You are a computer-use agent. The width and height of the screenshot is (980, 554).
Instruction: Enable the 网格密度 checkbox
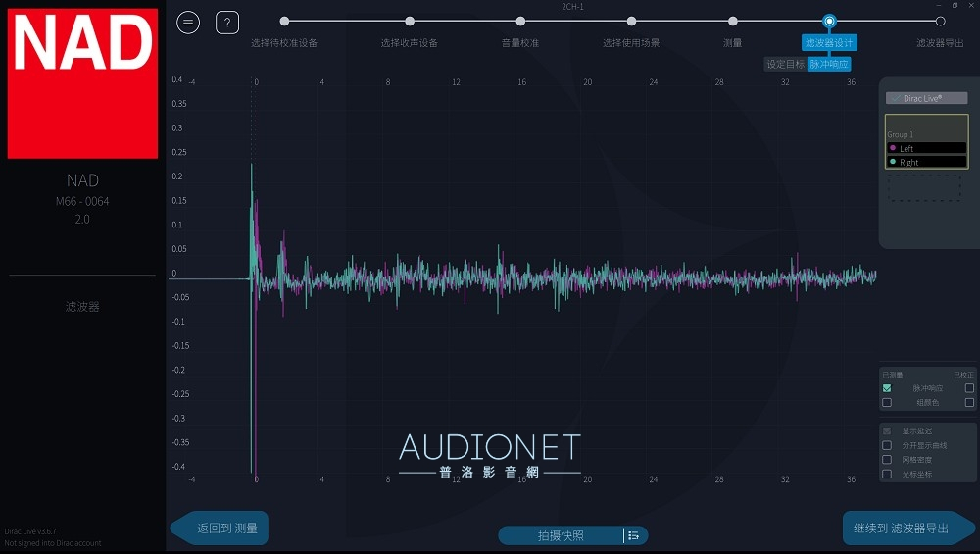pos(887,460)
